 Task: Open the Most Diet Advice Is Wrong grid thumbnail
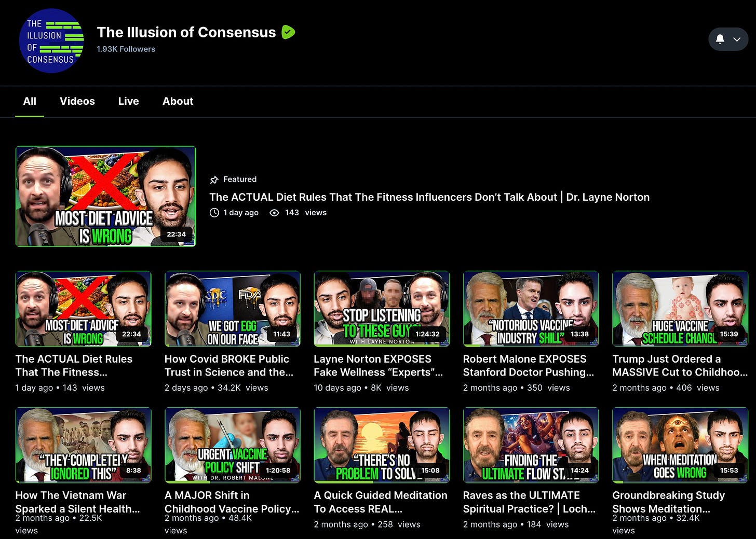[x=83, y=309]
